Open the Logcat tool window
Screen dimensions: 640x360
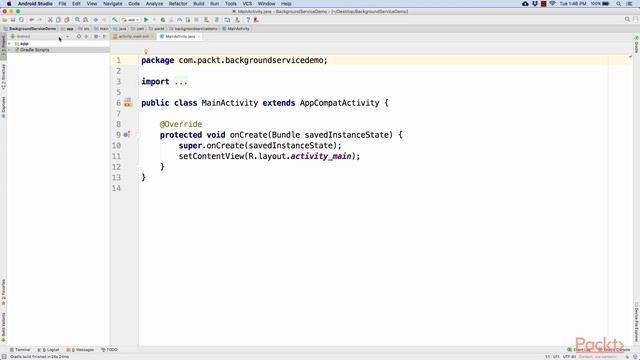point(49,350)
